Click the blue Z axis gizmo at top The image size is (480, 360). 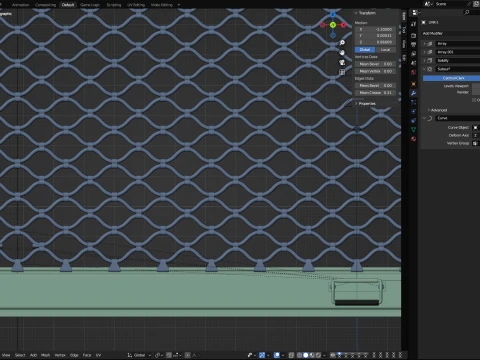tap(333, 15)
